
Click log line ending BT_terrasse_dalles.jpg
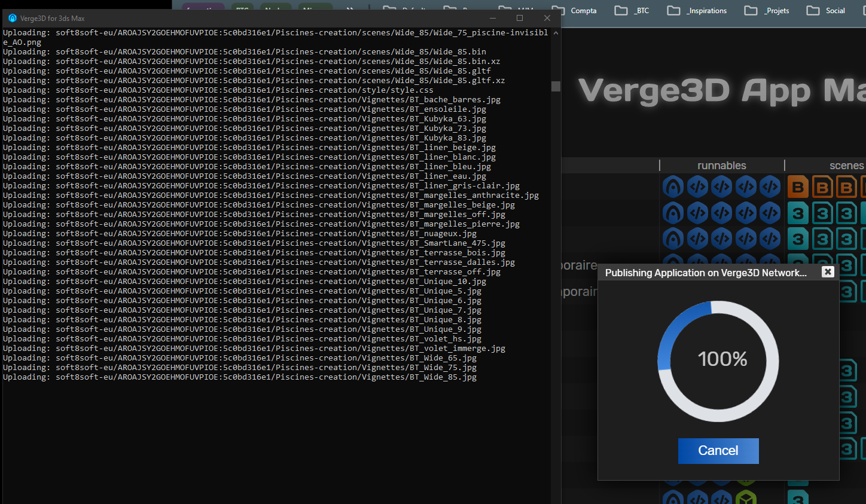pyautogui.click(x=259, y=262)
